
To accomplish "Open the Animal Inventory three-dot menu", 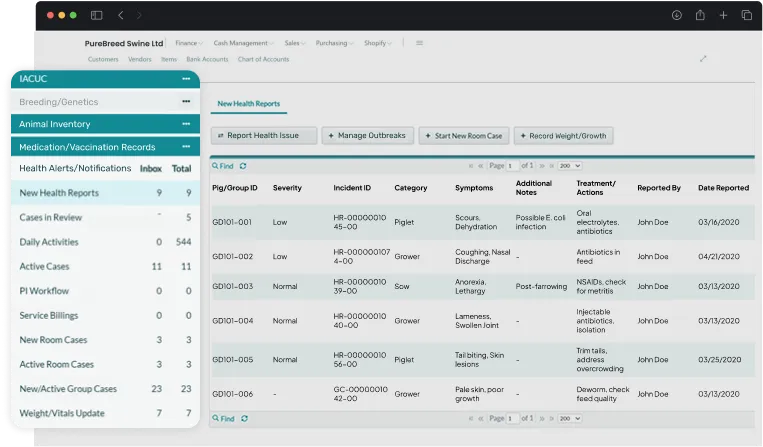I will [x=186, y=124].
